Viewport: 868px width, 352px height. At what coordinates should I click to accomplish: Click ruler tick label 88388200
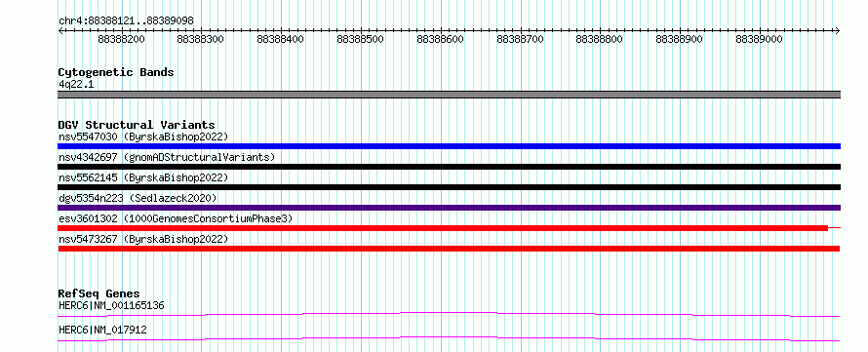121,39
